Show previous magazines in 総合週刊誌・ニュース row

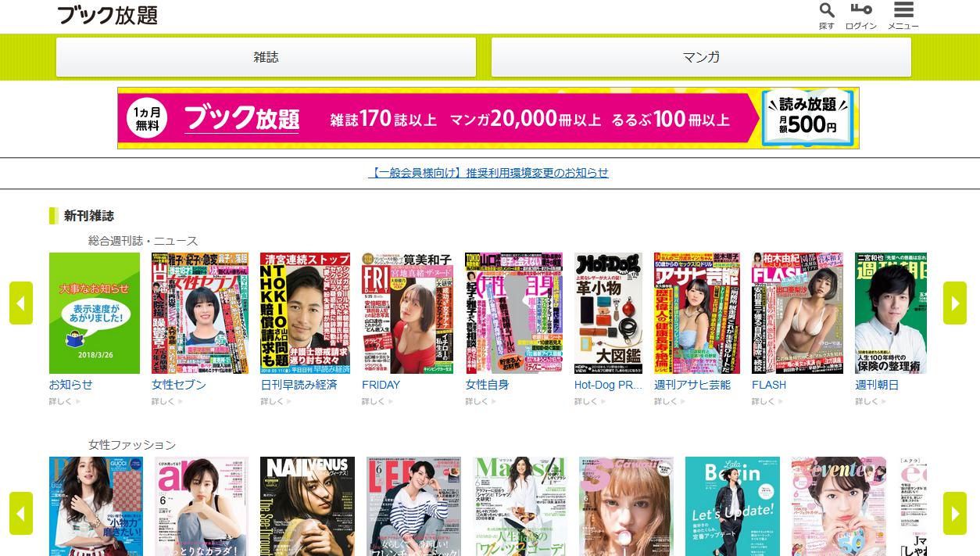21,303
